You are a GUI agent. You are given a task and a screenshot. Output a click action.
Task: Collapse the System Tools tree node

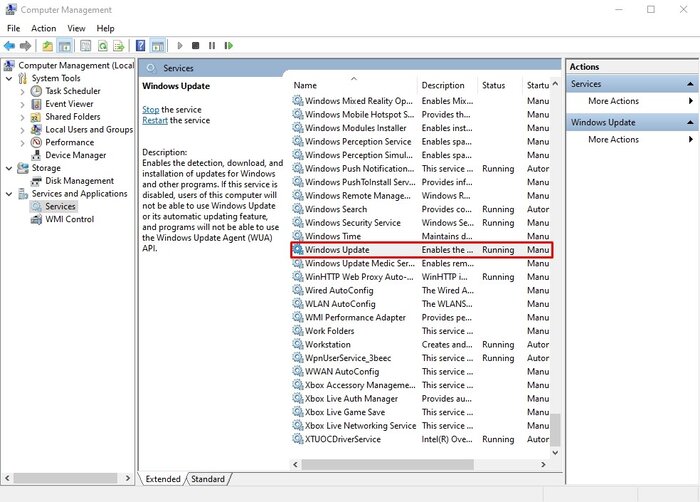(9, 79)
